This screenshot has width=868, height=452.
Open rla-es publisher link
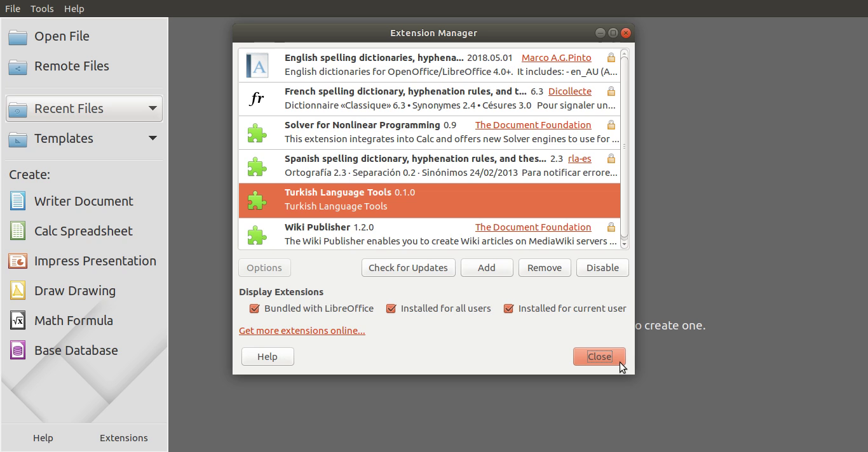point(580,159)
